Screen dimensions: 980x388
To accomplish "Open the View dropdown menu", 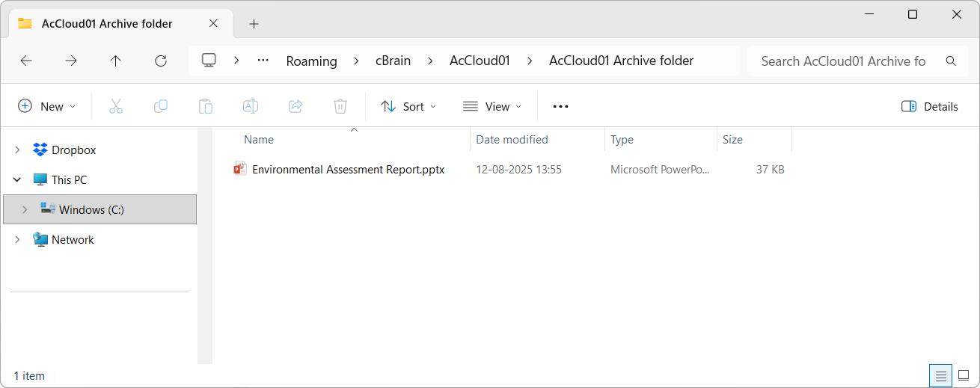I will (x=492, y=106).
